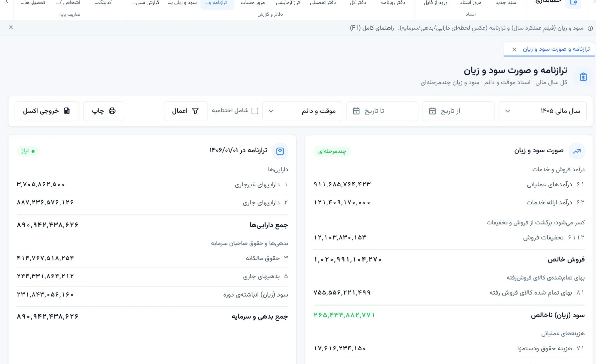The width and height of the screenshot is (596, 364).
Task: Click the balance sheet scale icon
Action: [x=280, y=151]
